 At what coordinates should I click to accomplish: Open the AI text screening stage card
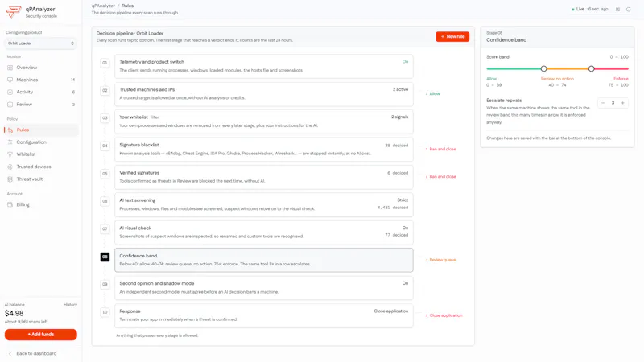pos(264,205)
